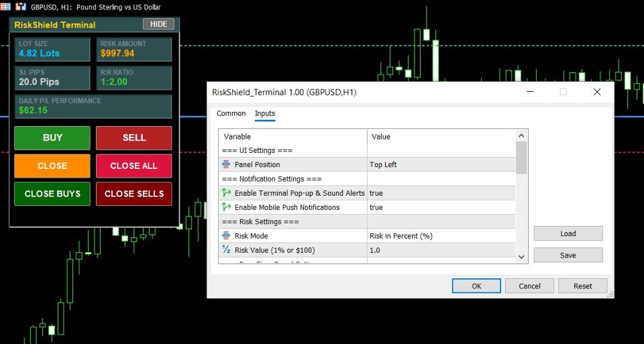Click the scroll up arrow of the inputs list
Screen dimensions: 644x344
521,136
